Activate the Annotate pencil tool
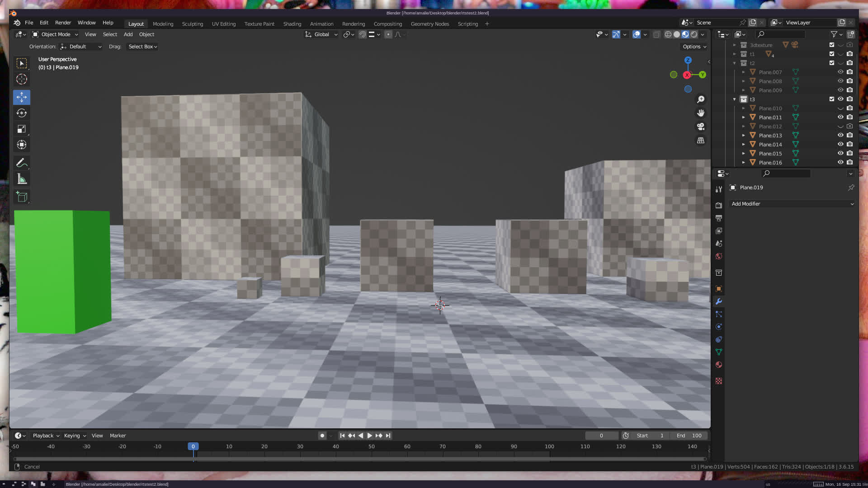The image size is (868, 488). (22, 163)
